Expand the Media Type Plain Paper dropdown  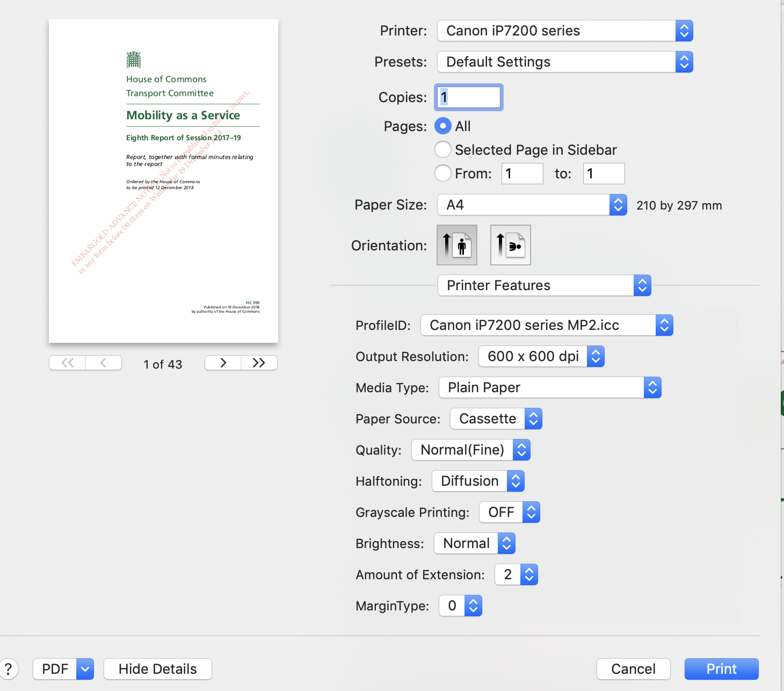coord(550,387)
